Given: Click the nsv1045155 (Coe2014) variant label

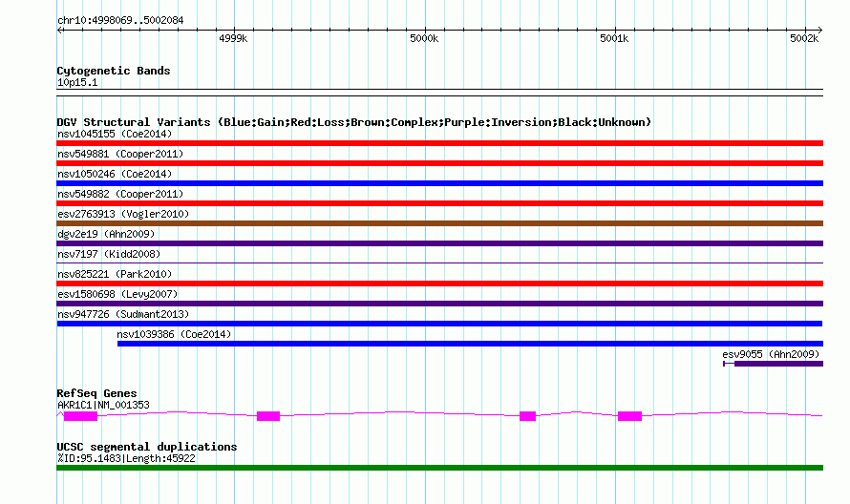Looking at the screenshot, I should pyautogui.click(x=115, y=134).
